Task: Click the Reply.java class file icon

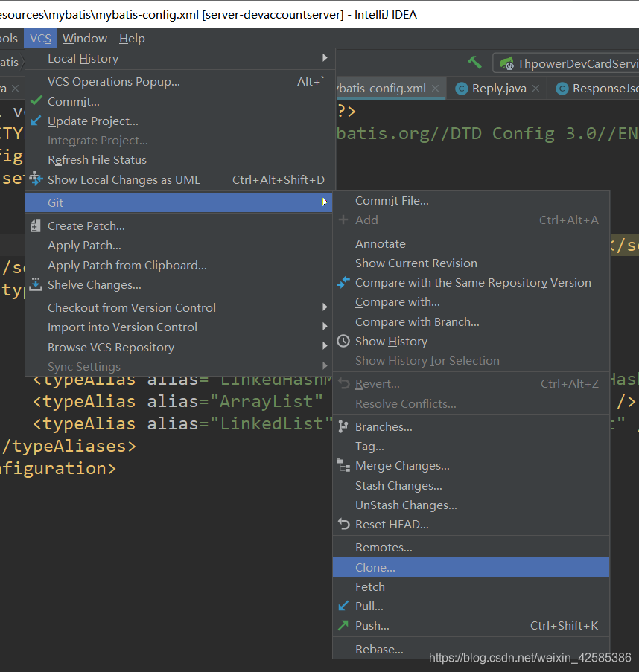Action: pyautogui.click(x=462, y=89)
